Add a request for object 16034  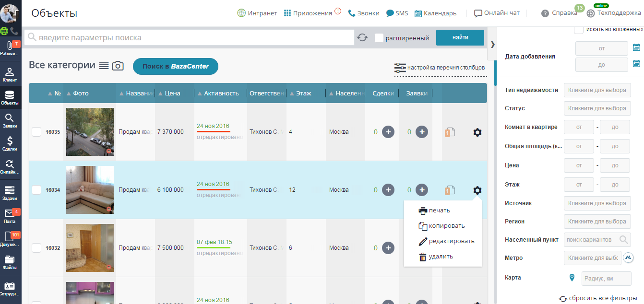[422, 190]
